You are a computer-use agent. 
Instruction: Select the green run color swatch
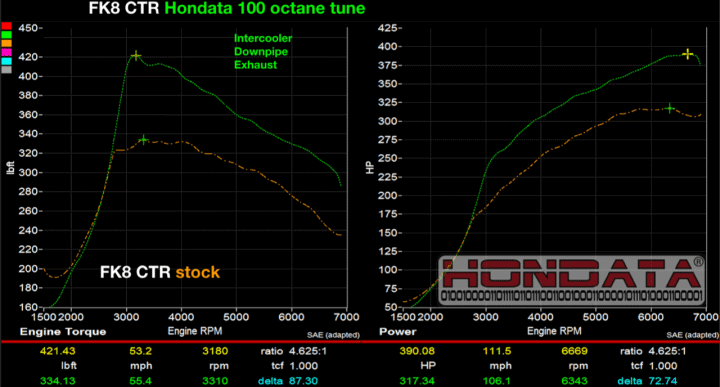pos(6,35)
